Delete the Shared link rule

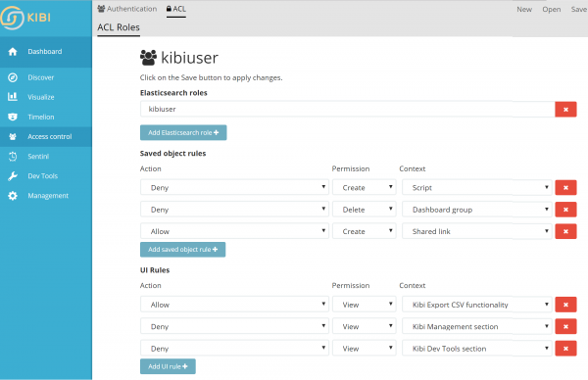point(565,231)
